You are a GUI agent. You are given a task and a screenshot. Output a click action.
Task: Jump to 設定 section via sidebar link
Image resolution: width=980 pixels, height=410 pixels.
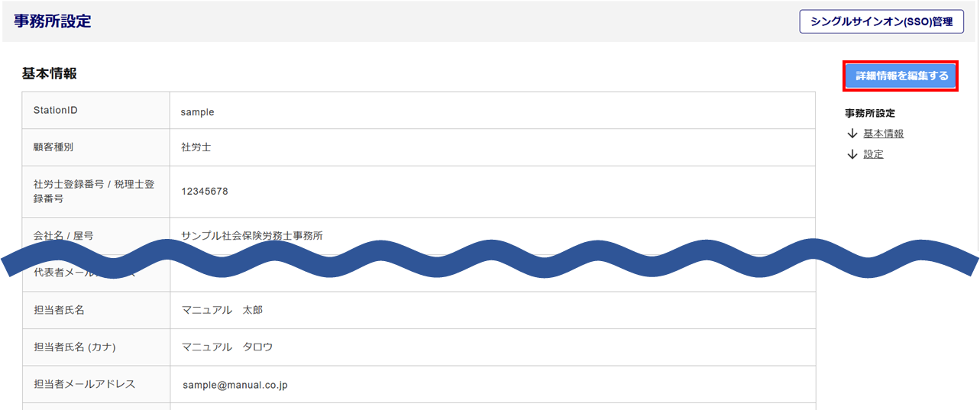pyautogui.click(x=873, y=154)
